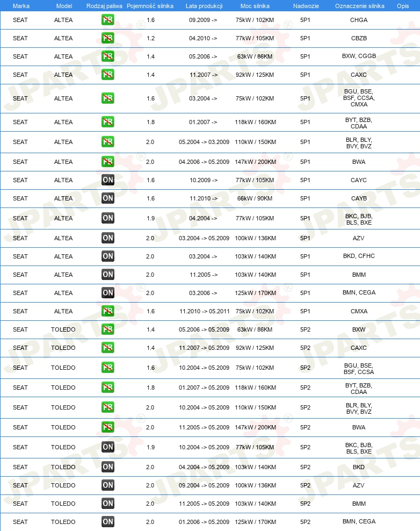Click the petrol icon for Altea 1.8 160KM
The image size is (420, 531).
pos(107,122)
